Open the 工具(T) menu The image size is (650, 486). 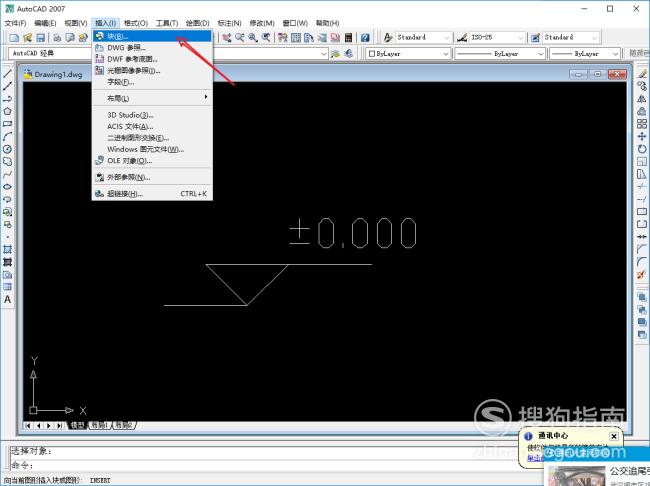(x=167, y=23)
